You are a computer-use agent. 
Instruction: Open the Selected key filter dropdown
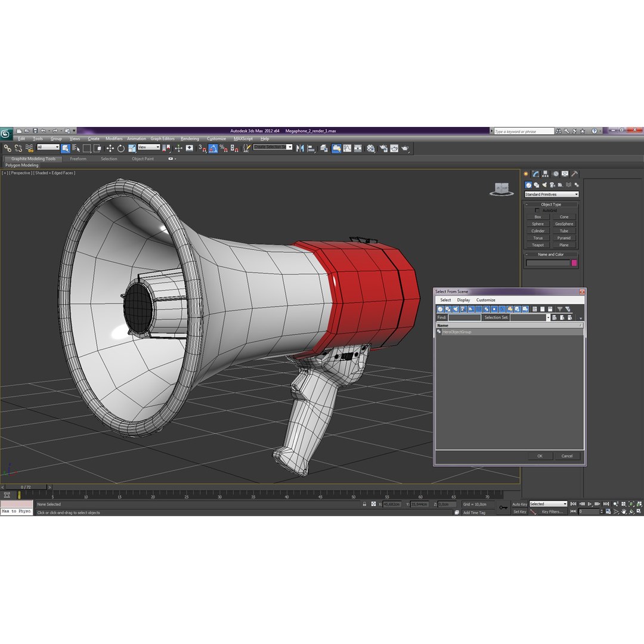point(548,504)
